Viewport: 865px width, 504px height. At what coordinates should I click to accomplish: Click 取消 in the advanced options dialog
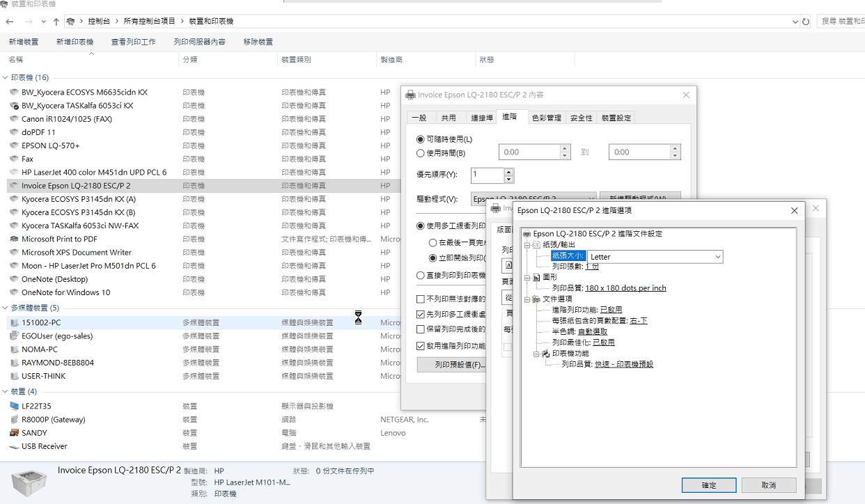[769, 485]
